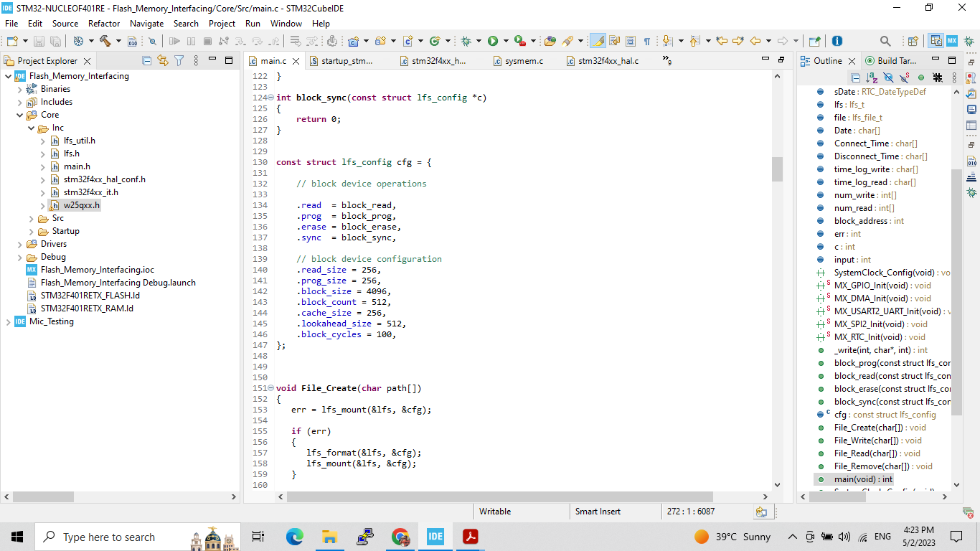Open Adobe Acrobat from the taskbar
The image size is (980, 551).
coord(469,537)
